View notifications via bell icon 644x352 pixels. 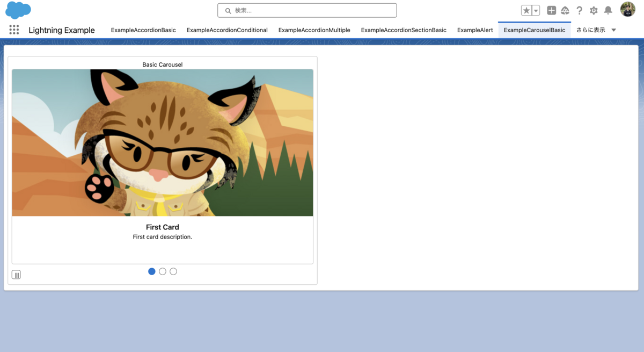pyautogui.click(x=608, y=10)
